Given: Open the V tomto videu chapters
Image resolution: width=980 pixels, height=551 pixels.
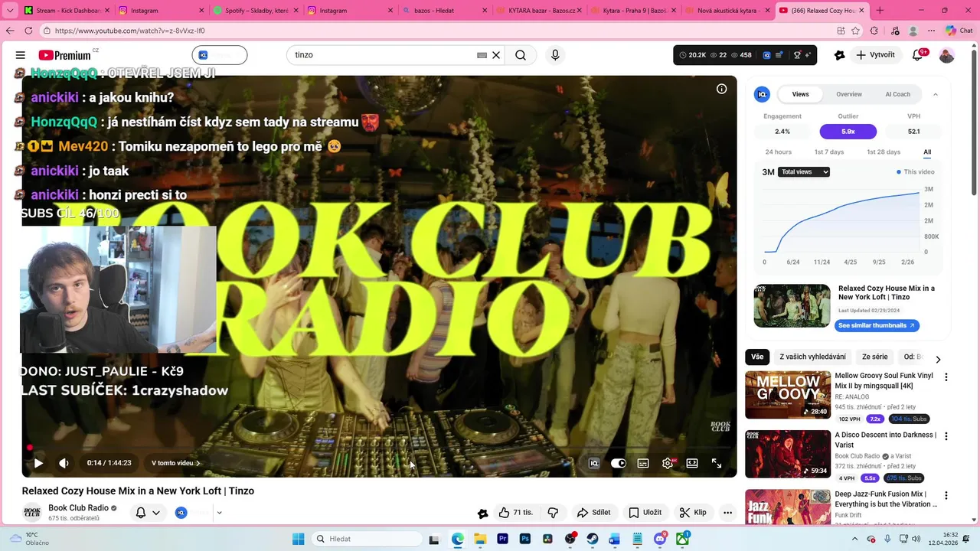Looking at the screenshot, I should [x=175, y=463].
